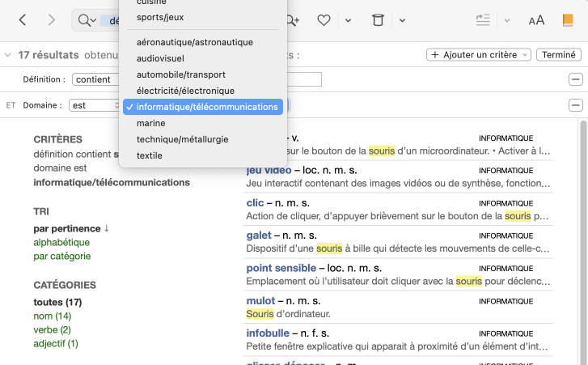This screenshot has width=588, height=365.
Task: Click the jar icon in toolbar
Action: (377, 20)
